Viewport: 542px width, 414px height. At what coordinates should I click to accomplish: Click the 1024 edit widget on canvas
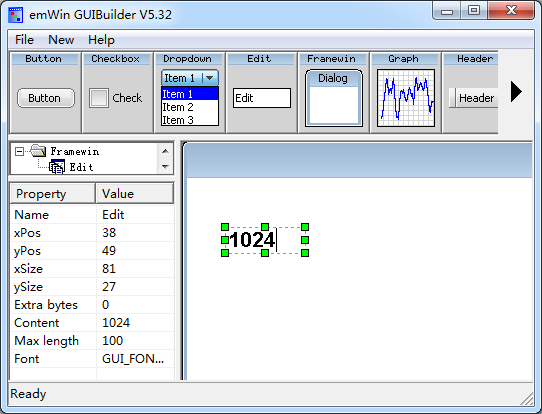coord(265,240)
